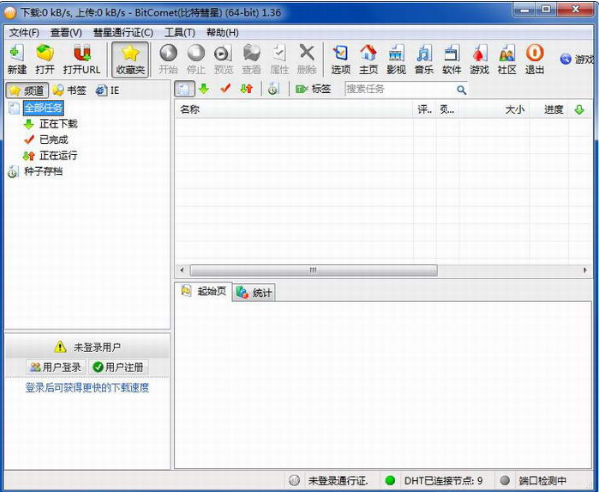Click the horizontal scrollbar right arrow

click(x=585, y=270)
